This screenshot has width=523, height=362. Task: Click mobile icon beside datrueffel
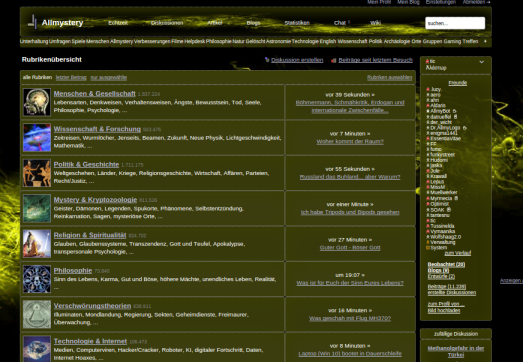point(455,117)
